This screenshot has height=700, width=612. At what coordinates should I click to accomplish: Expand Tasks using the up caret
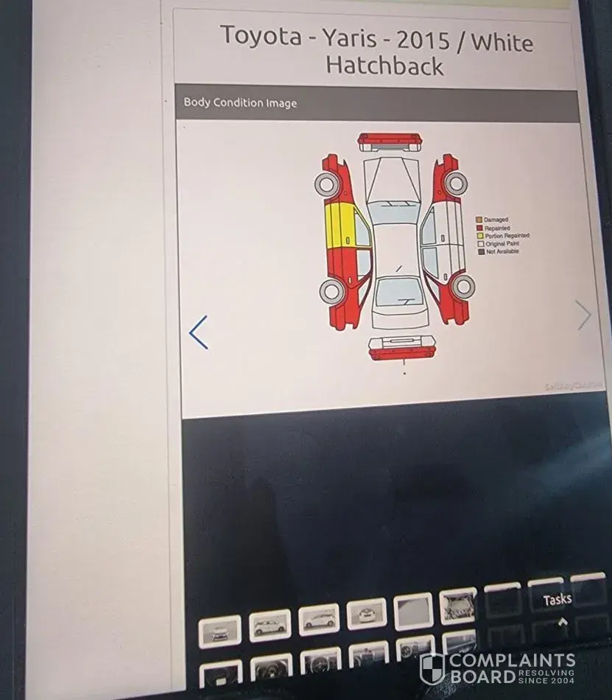point(563,621)
